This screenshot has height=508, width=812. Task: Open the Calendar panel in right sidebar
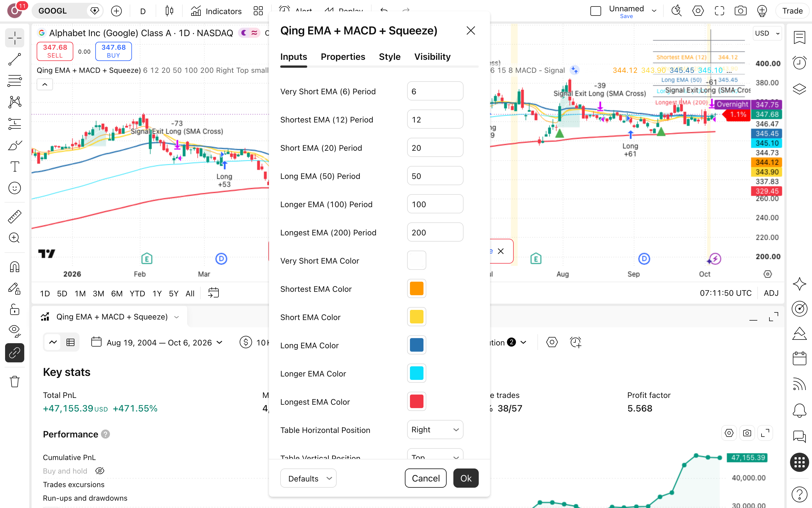(799, 358)
